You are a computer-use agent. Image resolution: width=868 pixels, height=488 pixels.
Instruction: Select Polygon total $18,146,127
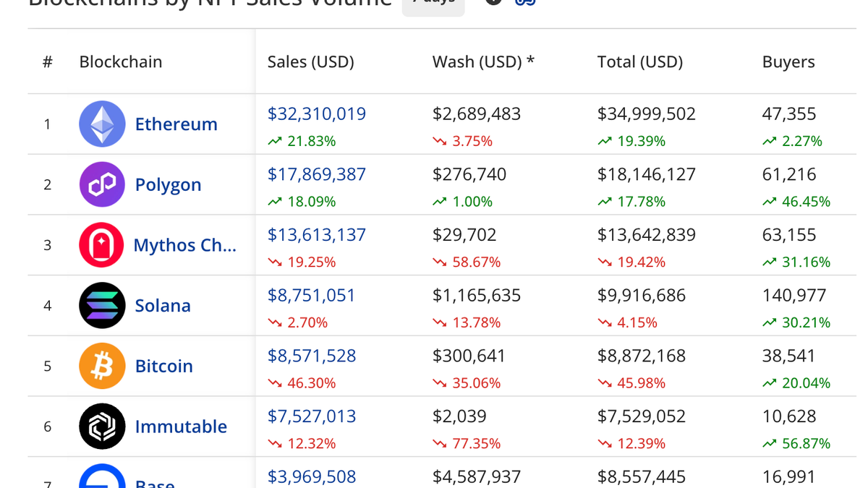[647, 174]
